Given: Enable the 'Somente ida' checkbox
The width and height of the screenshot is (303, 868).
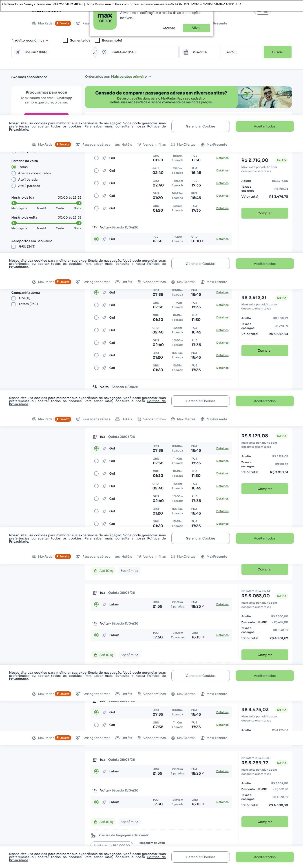Looking at the screenshot, I should (x=65, y=40).
